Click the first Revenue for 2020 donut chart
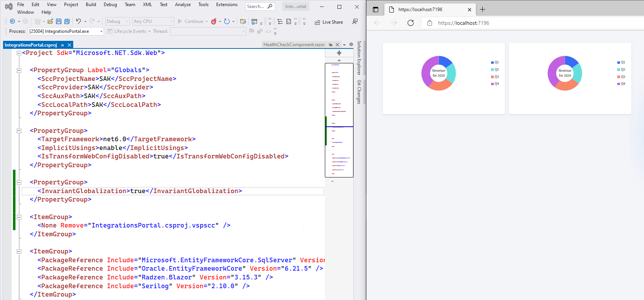644x300 pixels. [438, 73]
